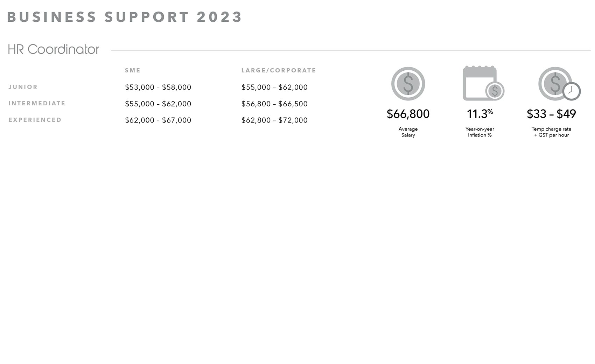Select the 11.3% inflation figure

coord(480,113)
